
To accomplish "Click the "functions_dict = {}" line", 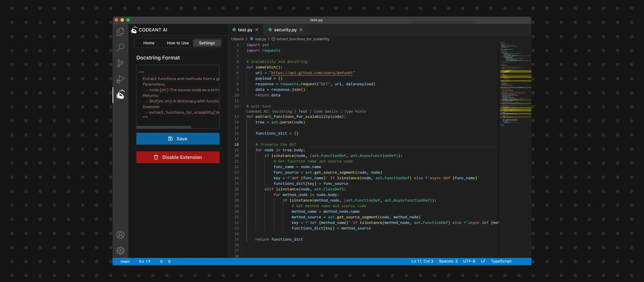I will 277,133.
